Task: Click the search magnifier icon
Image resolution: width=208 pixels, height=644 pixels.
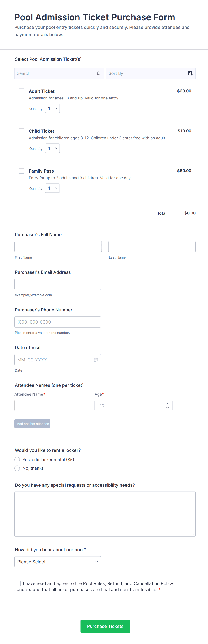Action: [98, 73]
